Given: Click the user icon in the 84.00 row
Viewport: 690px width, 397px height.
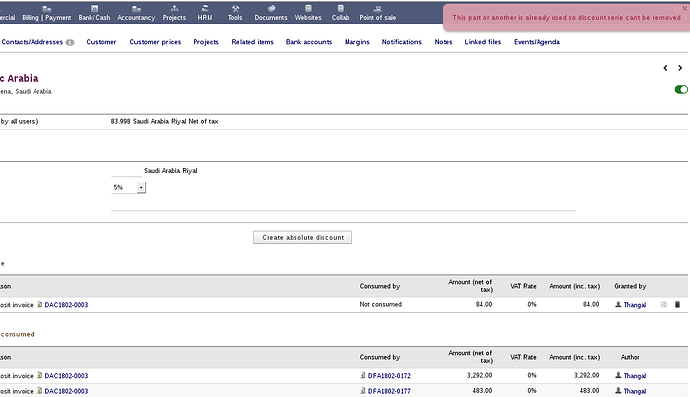Looking at the screenshot, I should tap(618, 305).
